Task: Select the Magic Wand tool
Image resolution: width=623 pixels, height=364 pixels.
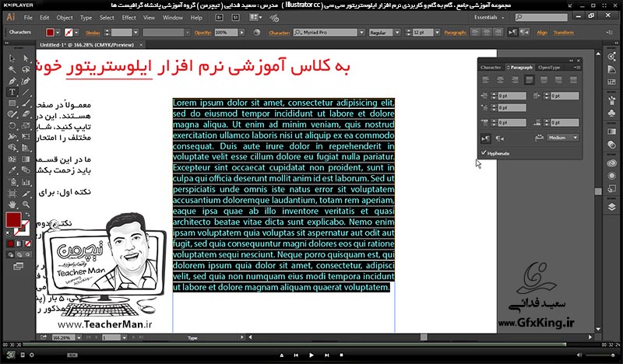Action: pos(12,70)
